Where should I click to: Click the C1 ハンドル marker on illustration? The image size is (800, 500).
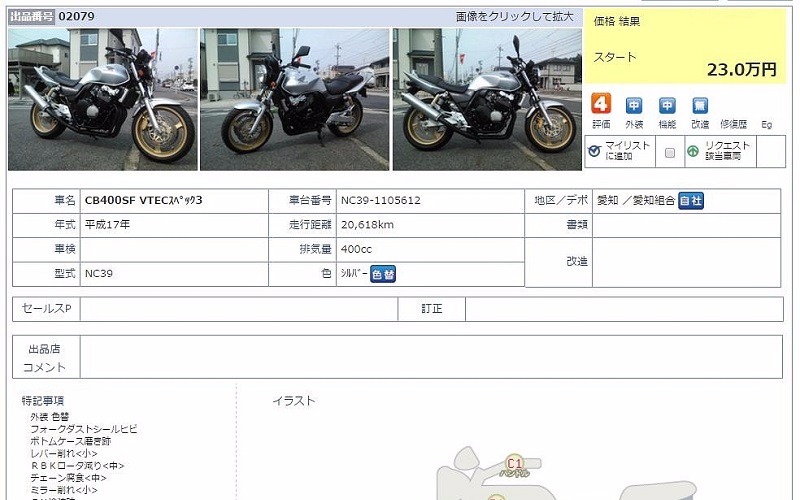[514, 466]
